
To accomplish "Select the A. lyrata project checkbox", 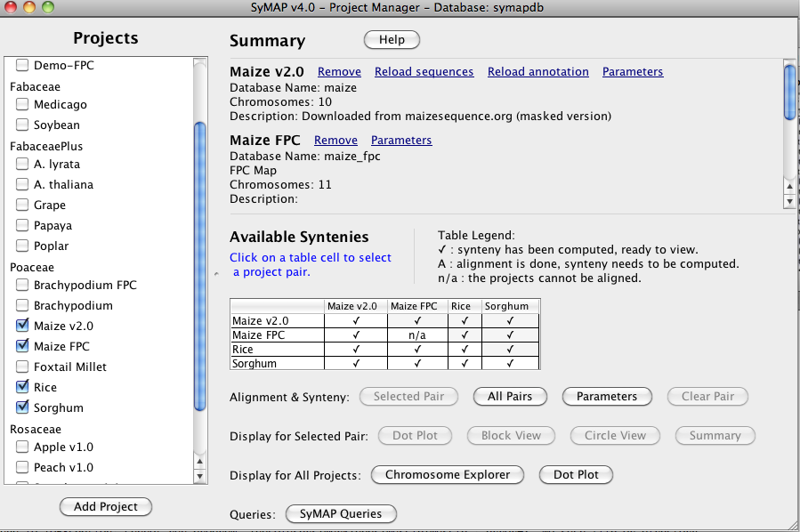I will click(22, 164).
